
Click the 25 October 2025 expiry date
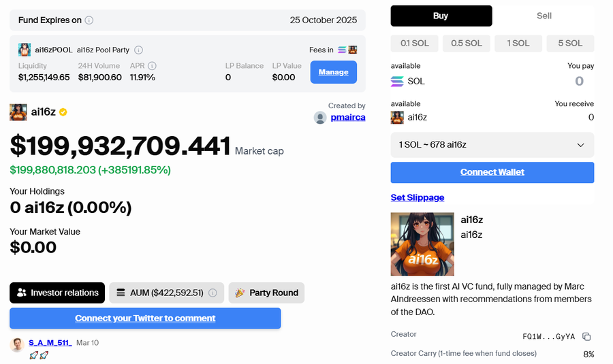[x=324, y=20]
